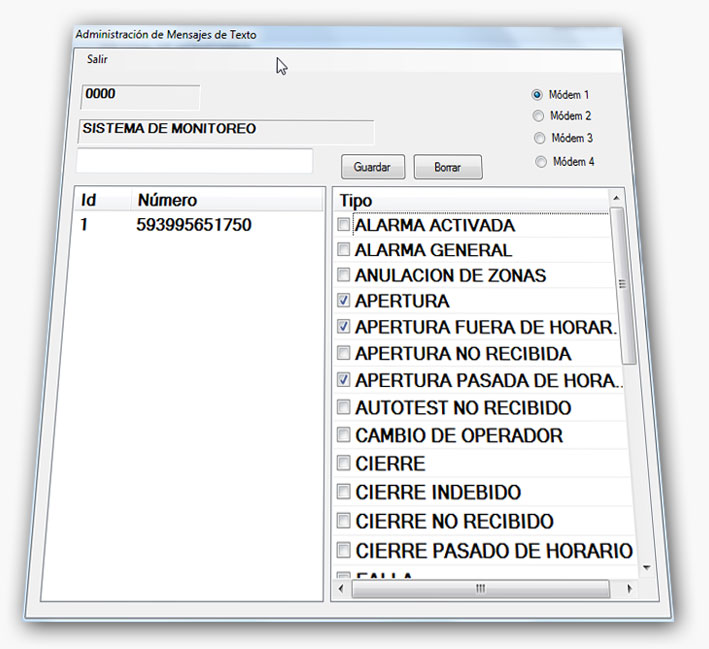Enable the AUTOTEST NO RECIBIDO checkbox

coord(344,408)
